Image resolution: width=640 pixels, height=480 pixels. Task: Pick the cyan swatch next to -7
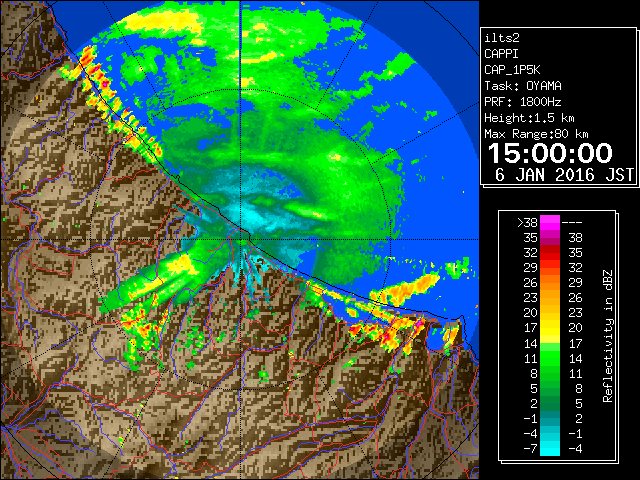click(x=550, y=448)
